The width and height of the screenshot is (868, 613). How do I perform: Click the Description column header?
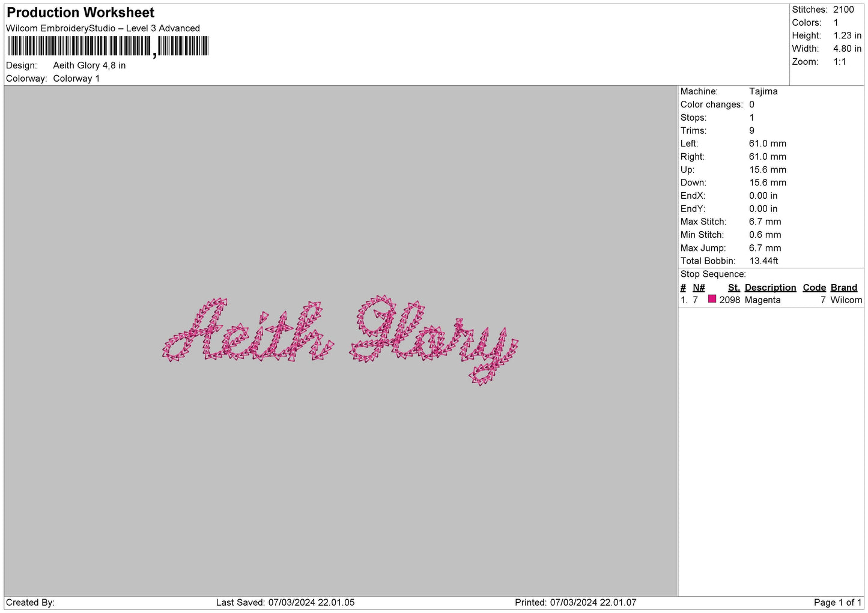point(770,288)
